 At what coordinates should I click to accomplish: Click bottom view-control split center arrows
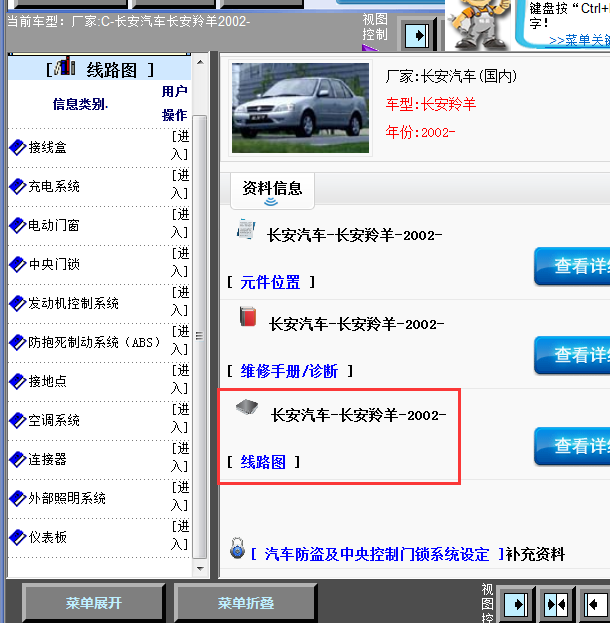click(x=556, y=605)
